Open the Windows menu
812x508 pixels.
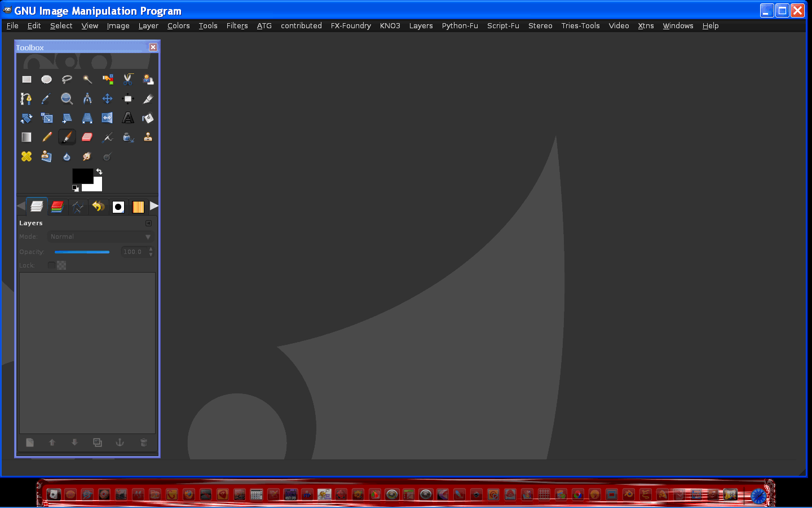coord(678,26)
